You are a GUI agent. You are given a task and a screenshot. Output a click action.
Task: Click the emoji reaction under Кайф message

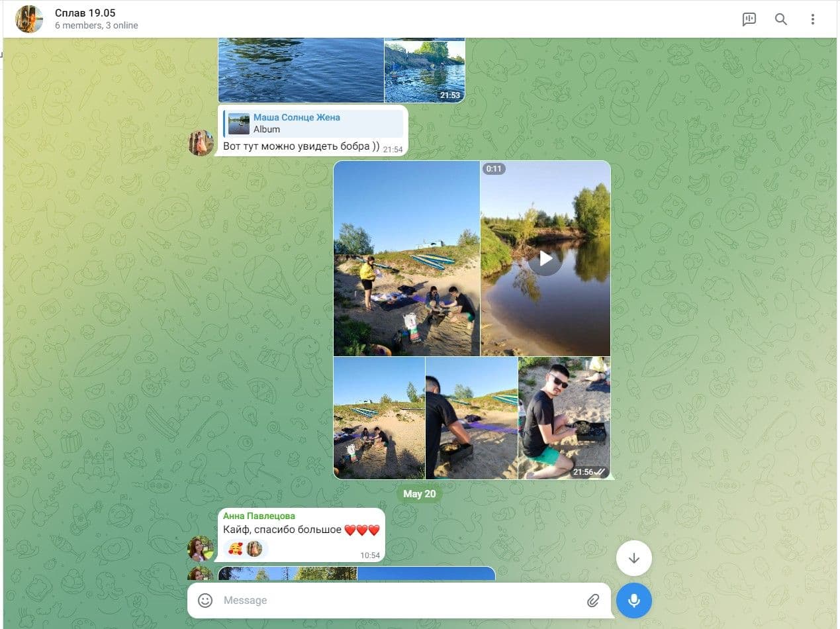pos(245,548)
